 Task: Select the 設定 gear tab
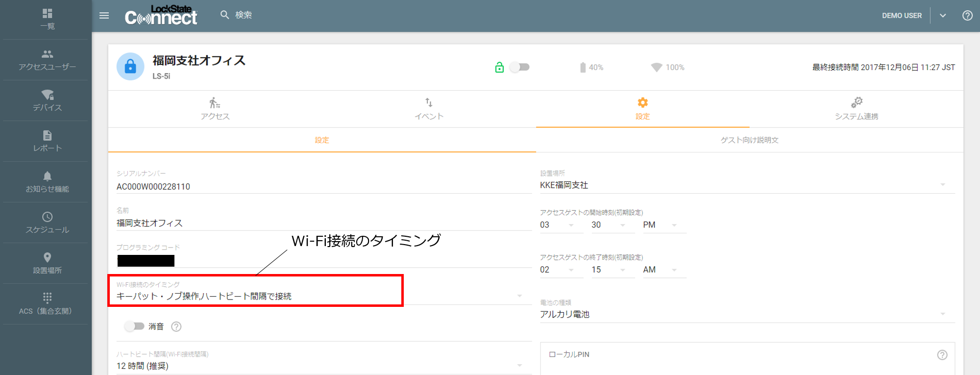click(x=642, y=109)
